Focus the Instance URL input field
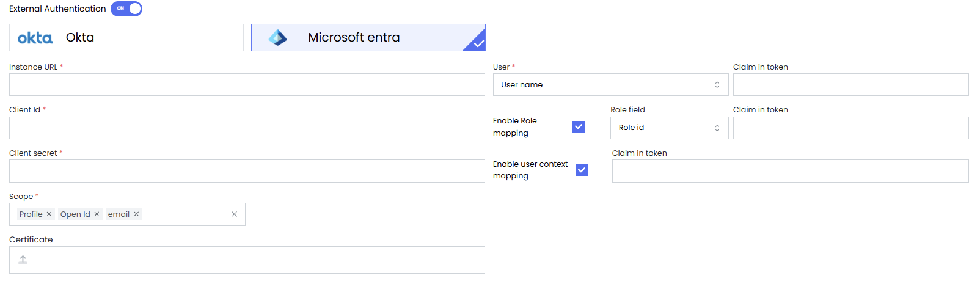This screenshot has width=980, height=284. coord(247,85)
